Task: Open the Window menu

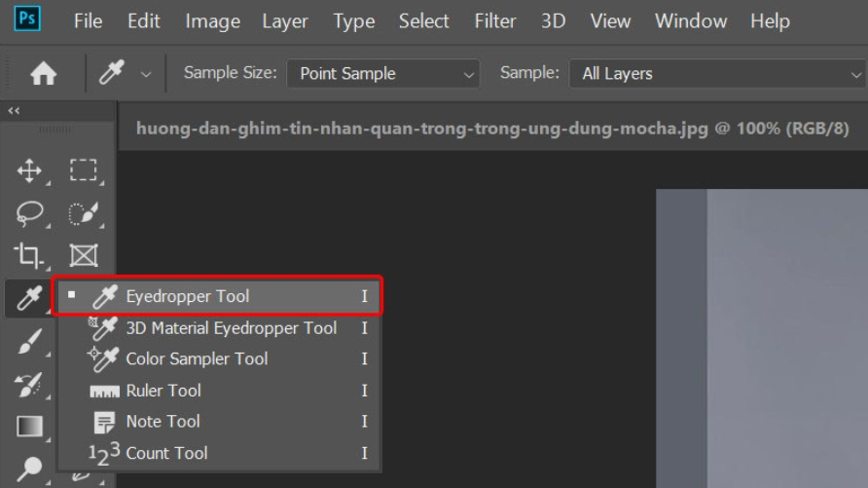Action: pos(691,21)
